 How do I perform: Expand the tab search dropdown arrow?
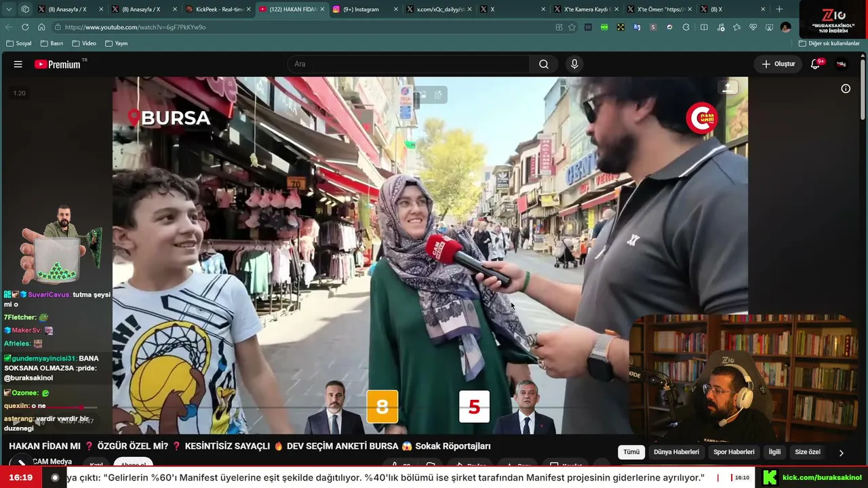9,9
